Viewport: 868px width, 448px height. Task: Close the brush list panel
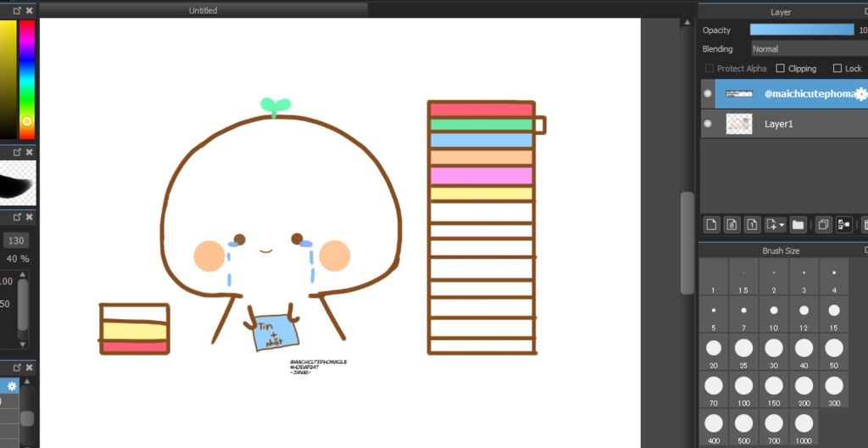30,367
